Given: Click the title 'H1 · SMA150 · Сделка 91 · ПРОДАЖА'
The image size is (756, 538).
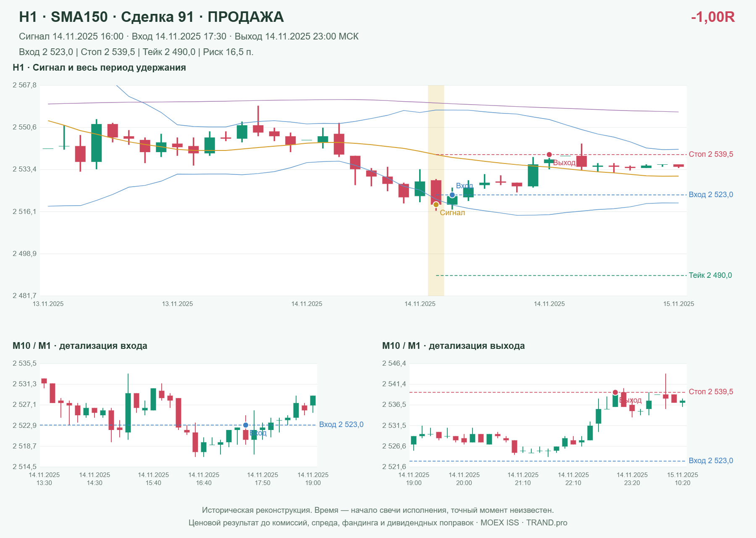Looking at the screenshot, I should pos(151,17).
